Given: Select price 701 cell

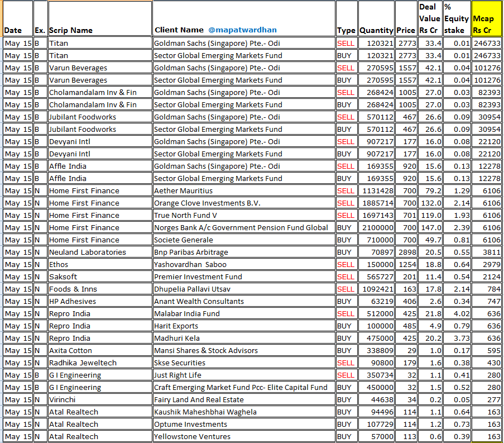Looking at the screenshot, I should pyautogui.click(x=406, y=215).
